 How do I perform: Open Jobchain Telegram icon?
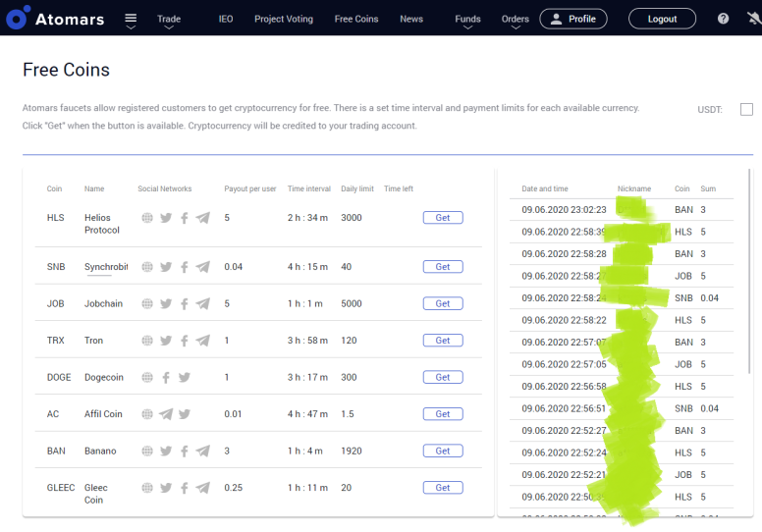pos(203,303)
